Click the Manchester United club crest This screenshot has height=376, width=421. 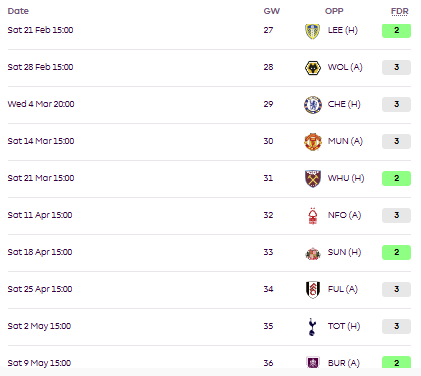313,142
